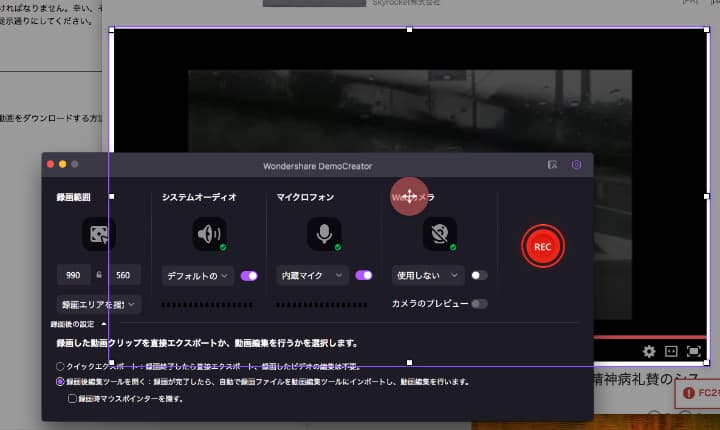
Task: Open DemoCreator settings via purple gear icon
Action: click(x=576, y=164)
